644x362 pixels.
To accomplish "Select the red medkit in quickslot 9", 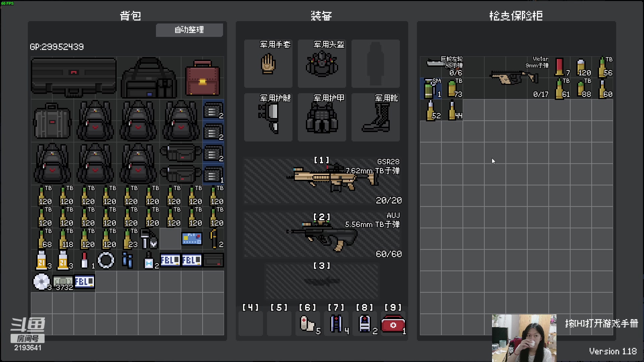I will pos(393,324).
